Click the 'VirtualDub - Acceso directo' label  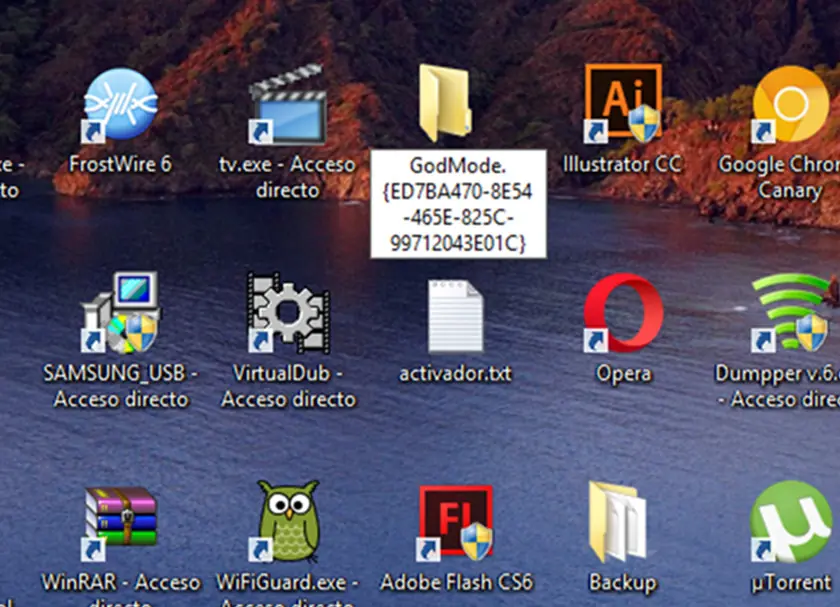[288, 386]
